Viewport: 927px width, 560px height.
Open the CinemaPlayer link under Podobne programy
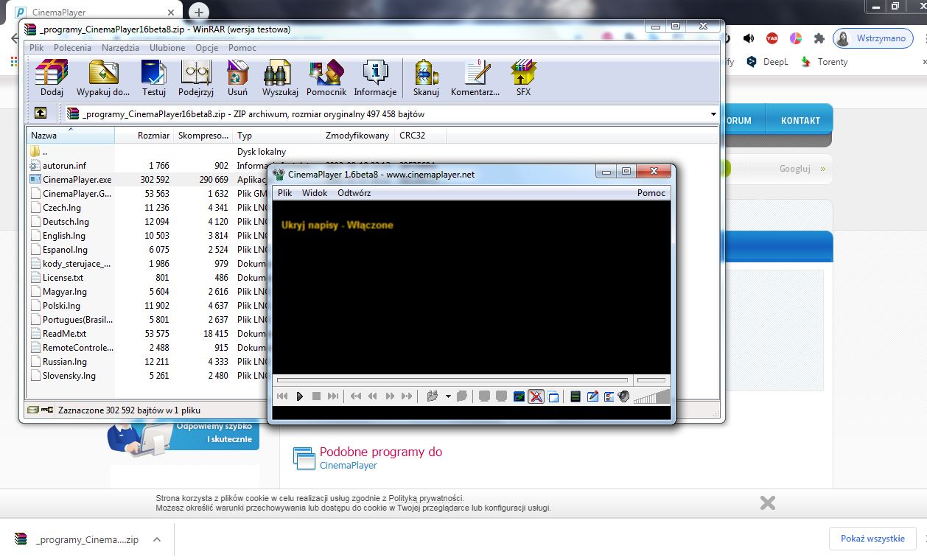tap(348, 466)
